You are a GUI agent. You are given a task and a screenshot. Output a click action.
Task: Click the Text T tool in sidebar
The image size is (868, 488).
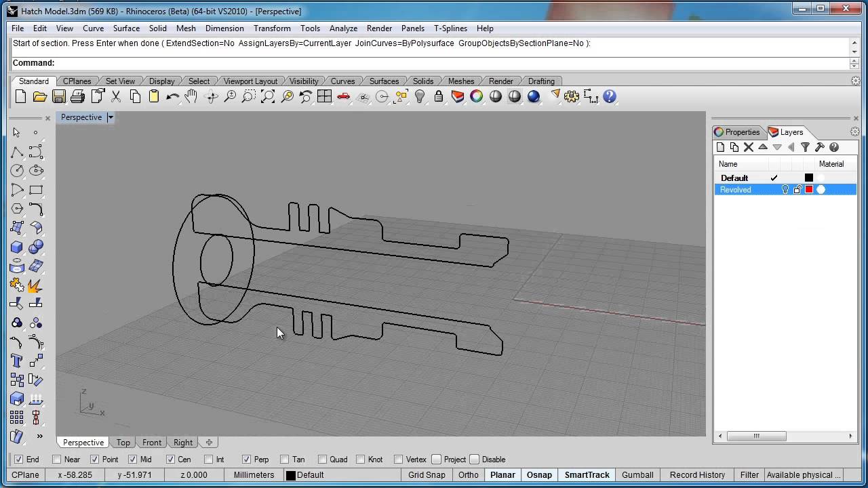pos(17,361)
